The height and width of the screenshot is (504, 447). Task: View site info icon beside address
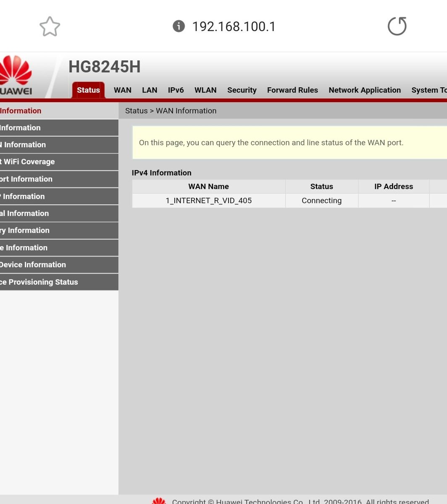coord(179,26)
